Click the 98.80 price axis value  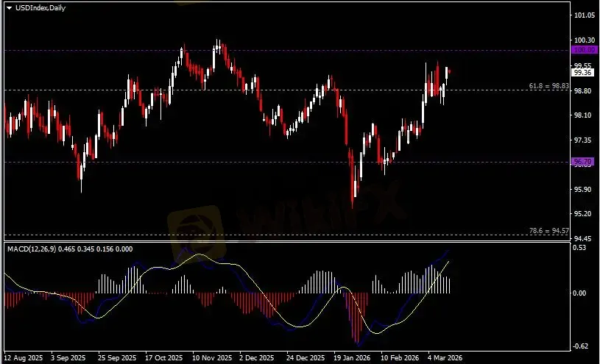coord(584,90)
